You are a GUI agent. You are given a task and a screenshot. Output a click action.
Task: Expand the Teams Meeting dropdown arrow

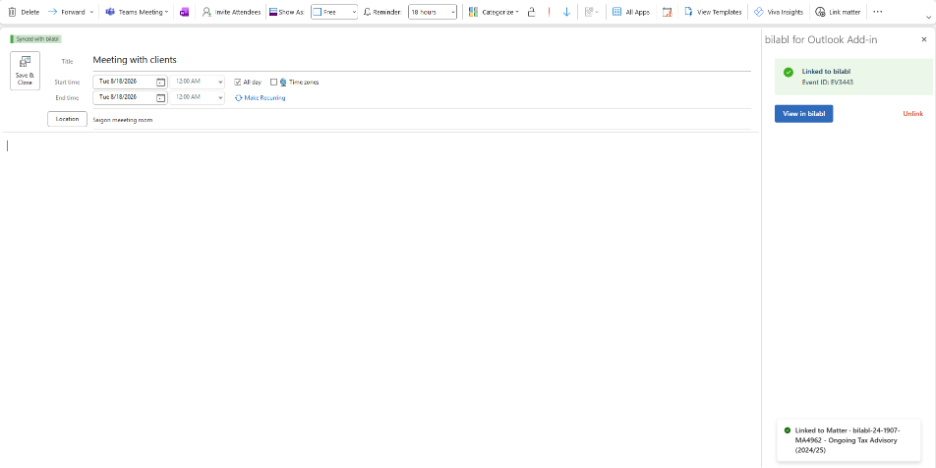[x=167, y=12]
